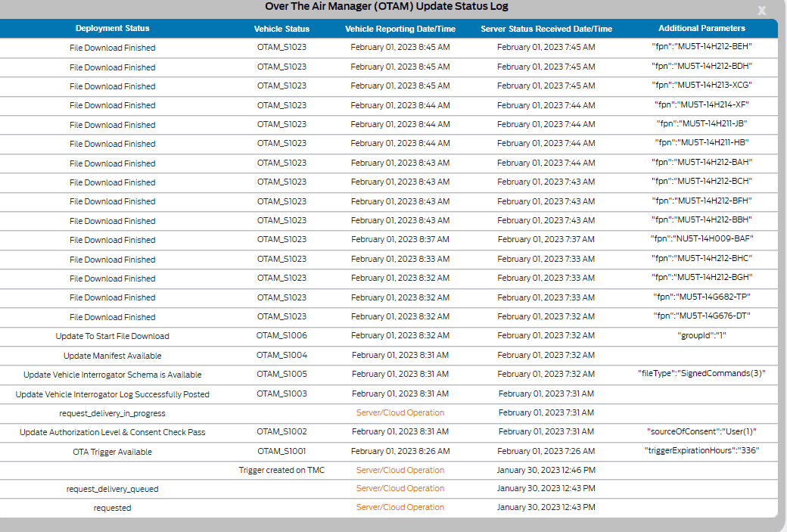Click the Vehicle Reporting Date/Time header
This screenshot has height=532, width=787.
click(400, 29)
